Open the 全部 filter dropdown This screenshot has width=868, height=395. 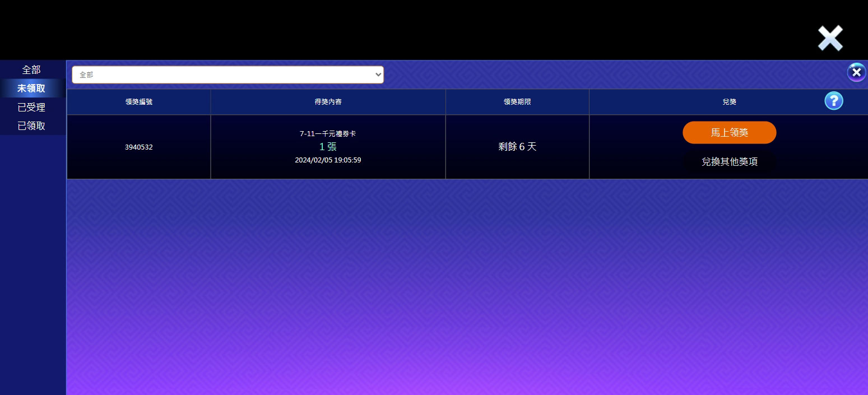(x=228, y=75)
